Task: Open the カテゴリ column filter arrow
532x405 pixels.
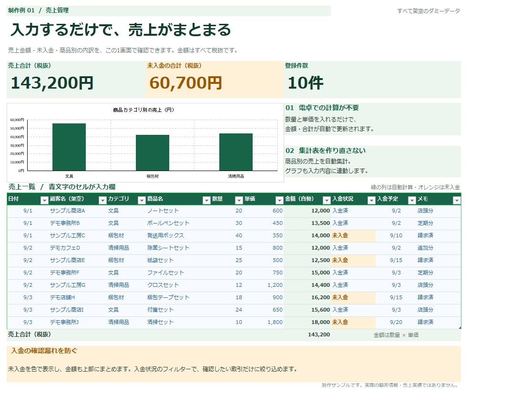Action: pos(142,201)
